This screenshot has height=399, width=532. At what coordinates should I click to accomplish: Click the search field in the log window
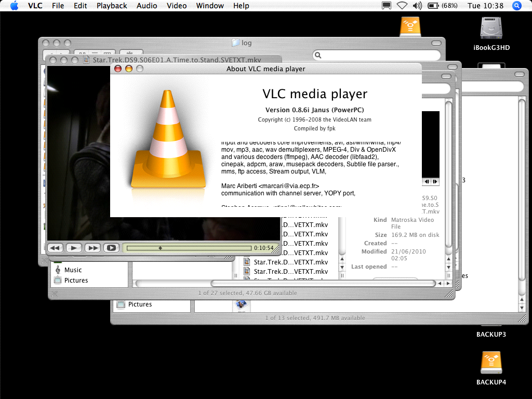[377, 55]
